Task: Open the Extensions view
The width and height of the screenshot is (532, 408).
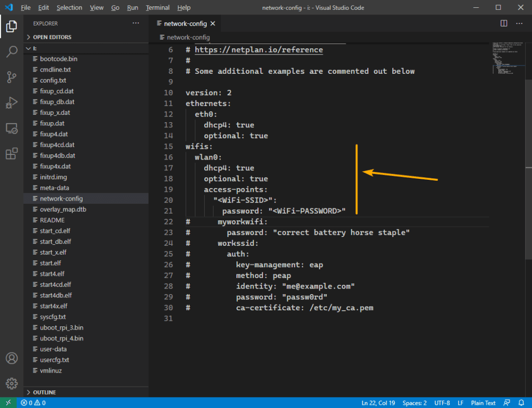Action: (11, 153)
